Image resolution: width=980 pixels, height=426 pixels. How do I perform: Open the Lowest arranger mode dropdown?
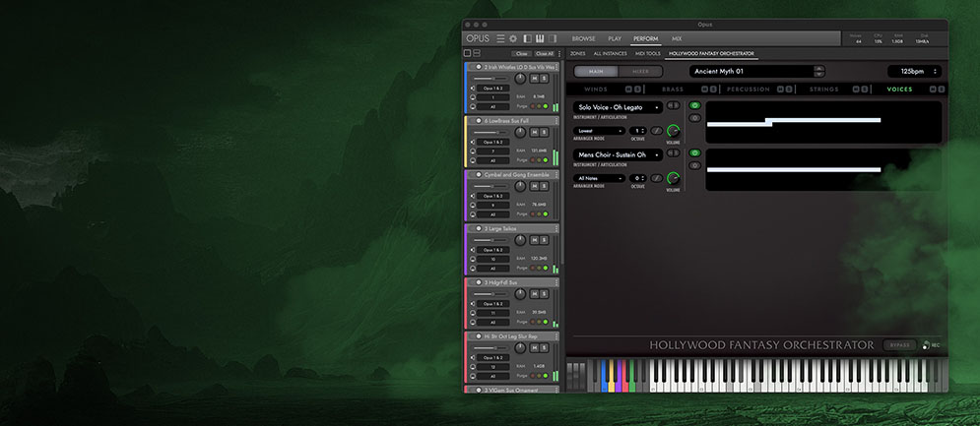coord(600,131)
